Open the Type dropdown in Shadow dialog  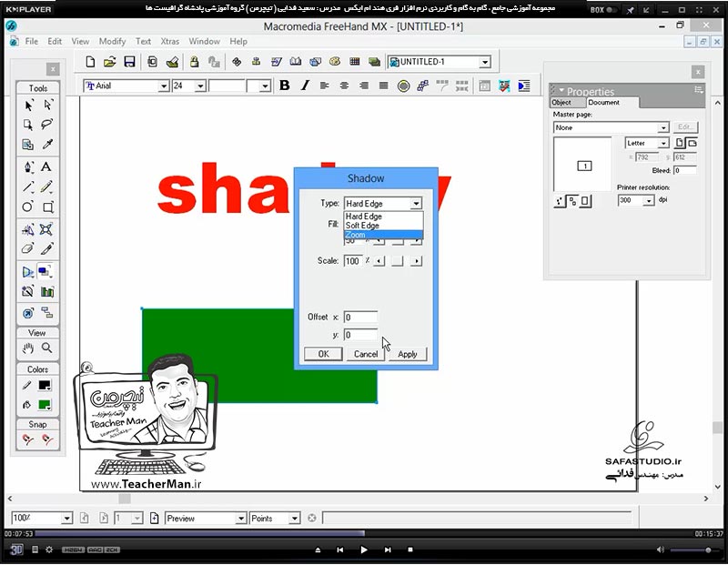(416, 203)
